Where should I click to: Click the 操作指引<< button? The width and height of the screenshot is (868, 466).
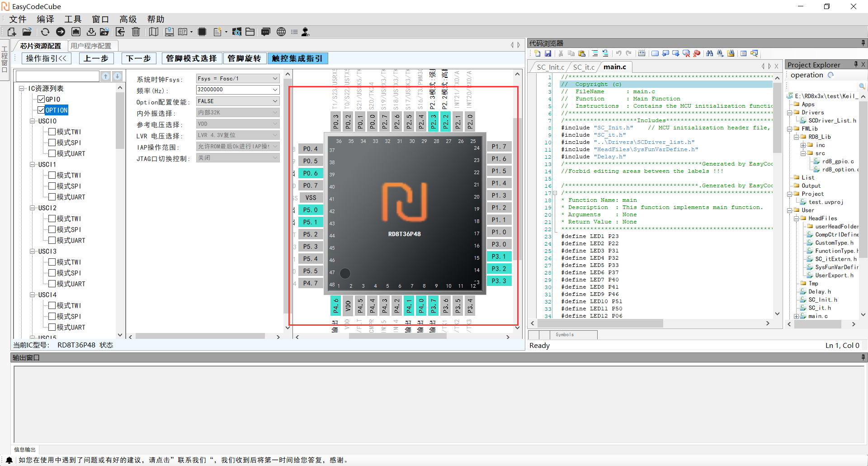point(47,58)
